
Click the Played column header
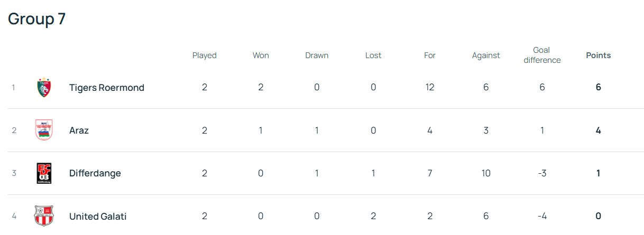coord(204,55)
